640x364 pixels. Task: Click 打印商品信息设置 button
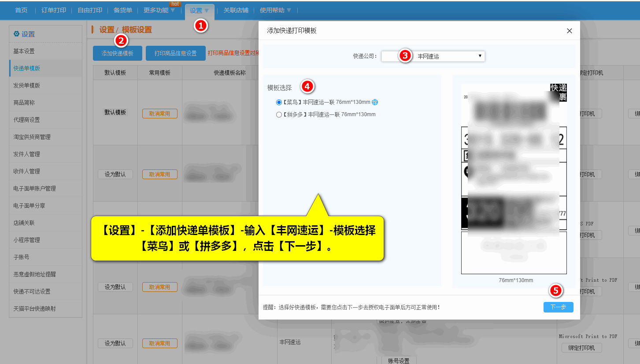(x=175, y=53)
